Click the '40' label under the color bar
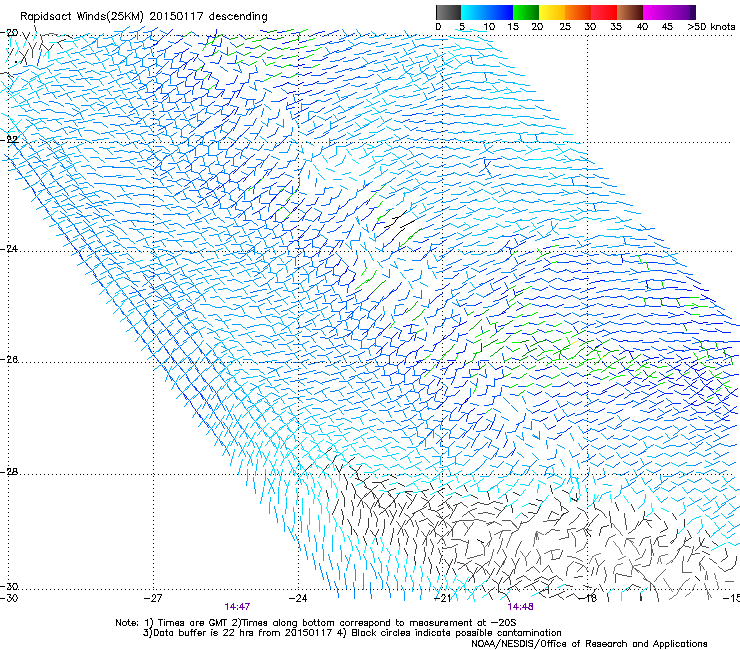740x650 pixels. coord(642,26)
